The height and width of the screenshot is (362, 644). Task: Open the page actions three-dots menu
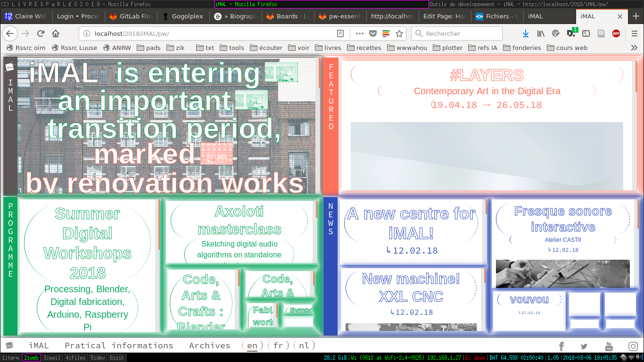(359, 33)
